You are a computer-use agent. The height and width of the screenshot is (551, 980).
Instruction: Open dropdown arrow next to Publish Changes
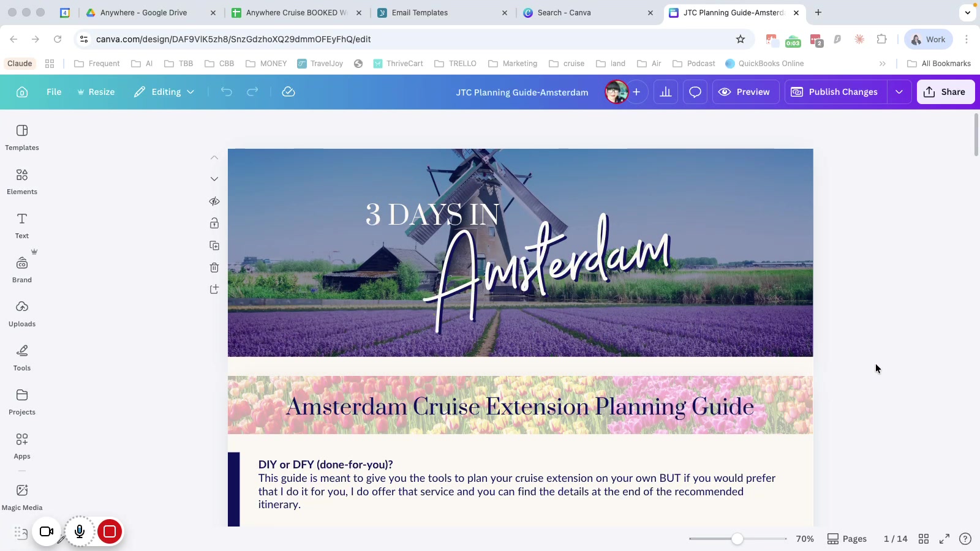899,92
